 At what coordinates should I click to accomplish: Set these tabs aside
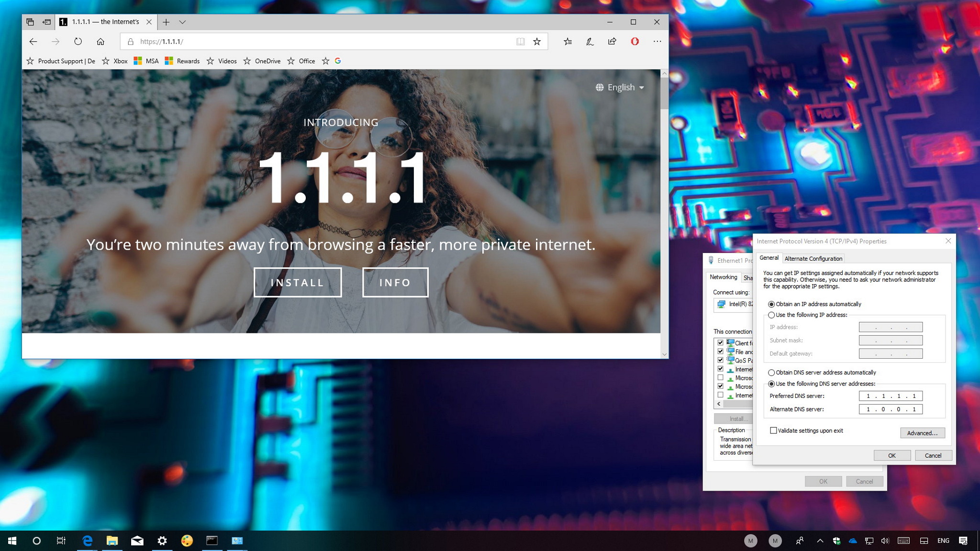tap(46, 22)
